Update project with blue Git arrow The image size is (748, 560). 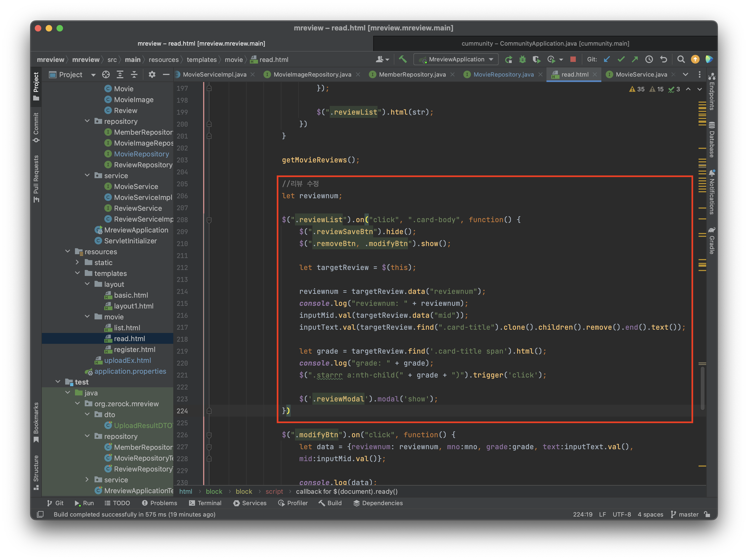607,59
